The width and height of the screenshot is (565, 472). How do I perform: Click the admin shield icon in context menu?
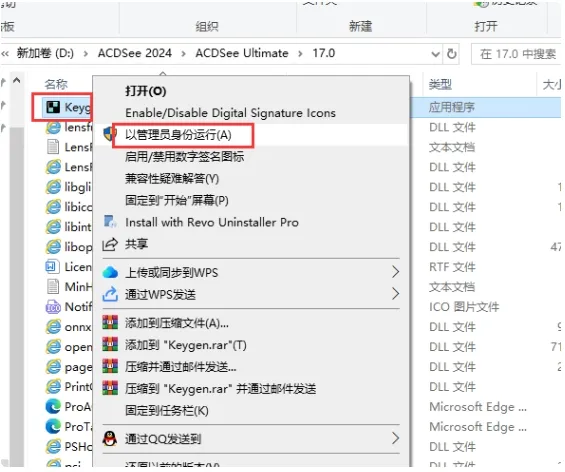(109, 134)
